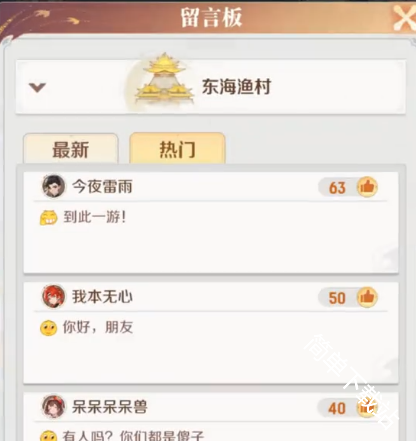Click the 50 likes counter

[x=337, y=298]
